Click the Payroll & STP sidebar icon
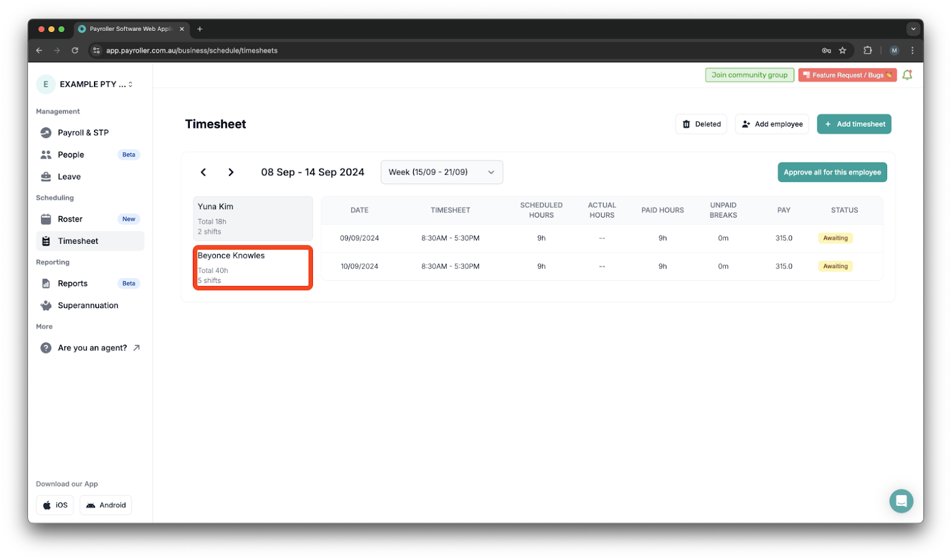952x560 pixels. (x=46, y=133)
